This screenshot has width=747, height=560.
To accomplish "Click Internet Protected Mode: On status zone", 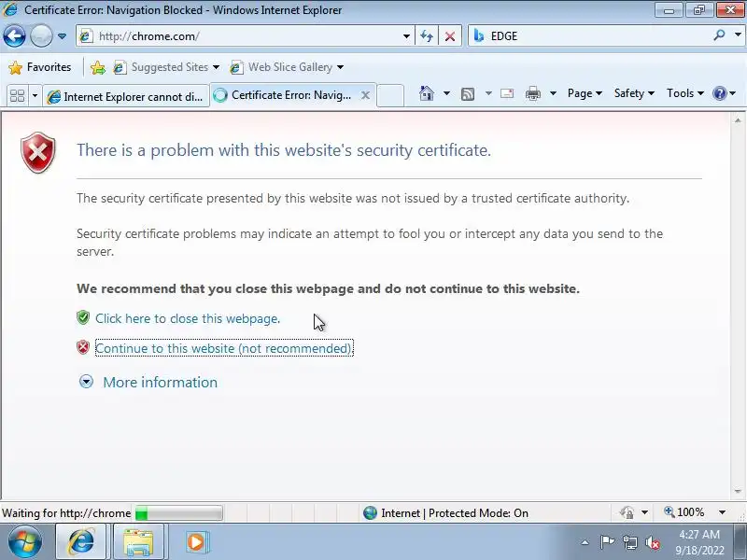I will 445,512.
